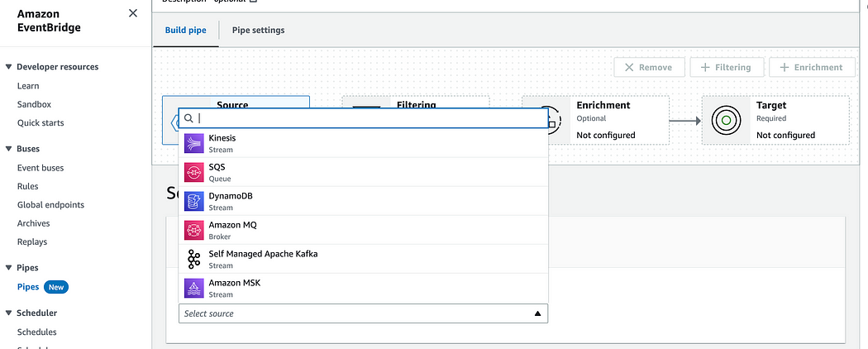Focus the source search input field
The width and height of the screenshot is (868, 349).
coord(363,118)
